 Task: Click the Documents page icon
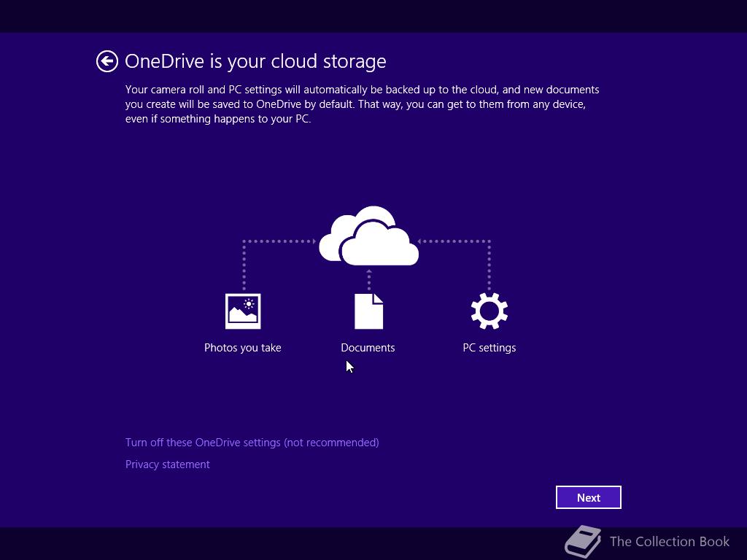coord(368,311)
